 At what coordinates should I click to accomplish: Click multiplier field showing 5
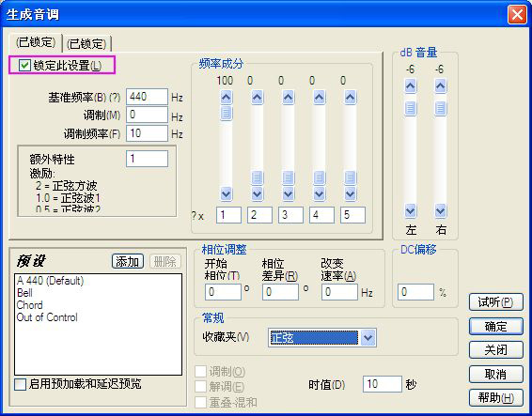coord(352,215)
